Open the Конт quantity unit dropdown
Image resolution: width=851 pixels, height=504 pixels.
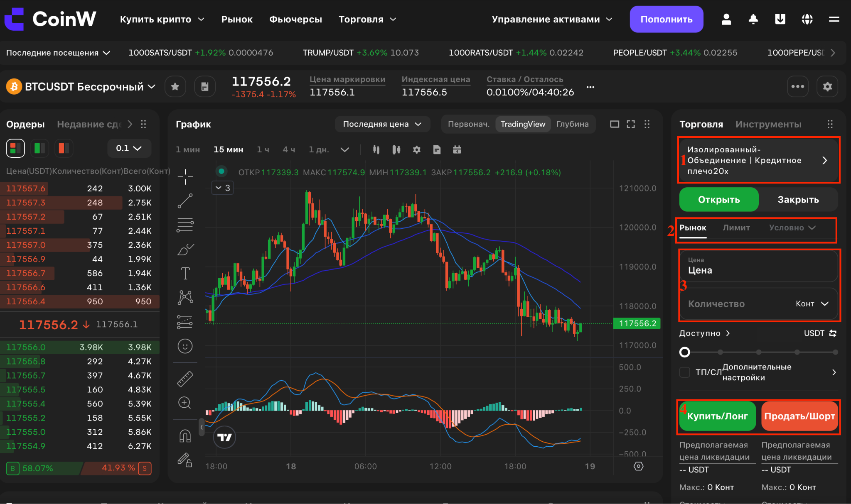pyautogui.click(x=812, y=304)
